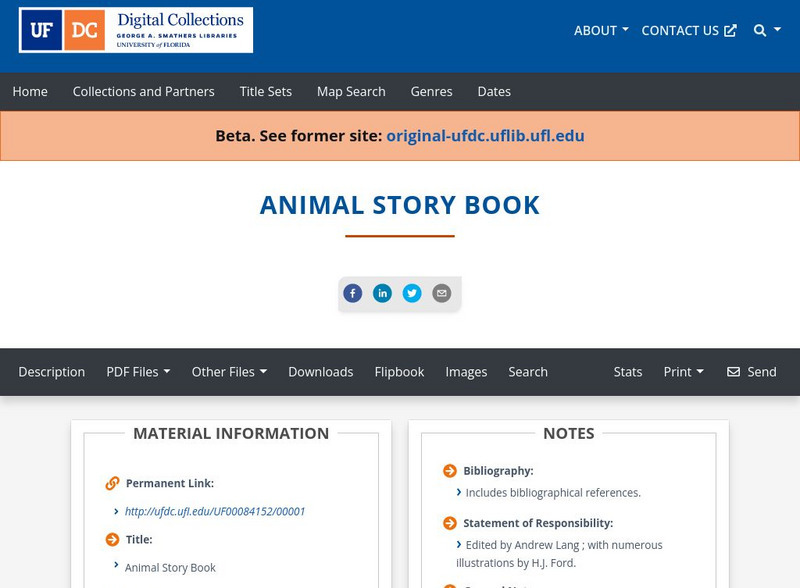Go to Map Search from the navigation bar
800x588 pixels.
click(x=350, y=91)
